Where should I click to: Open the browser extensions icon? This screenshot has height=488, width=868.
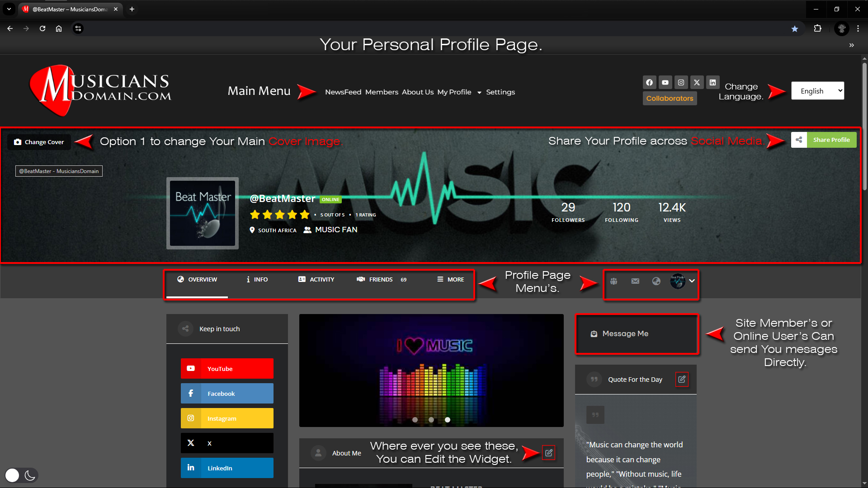(x=817, y=28)
